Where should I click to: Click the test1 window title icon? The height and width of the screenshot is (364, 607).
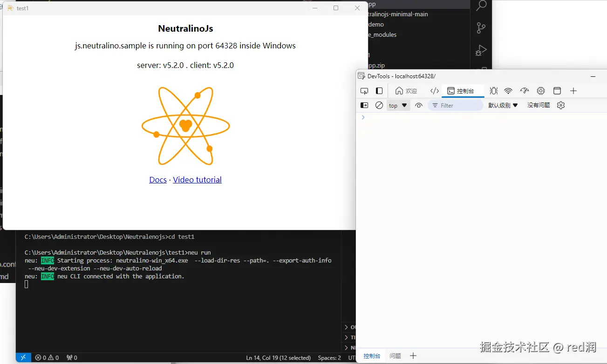(10, 8)
